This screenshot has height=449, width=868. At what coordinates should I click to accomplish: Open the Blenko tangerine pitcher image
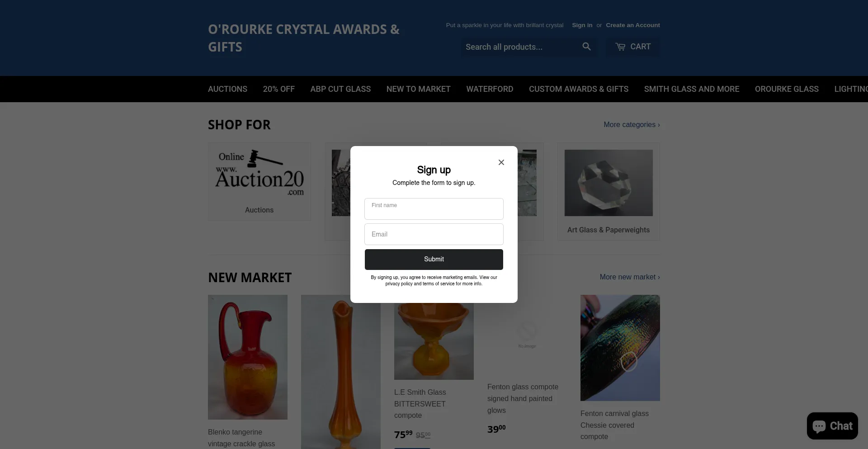coord(248,357)
